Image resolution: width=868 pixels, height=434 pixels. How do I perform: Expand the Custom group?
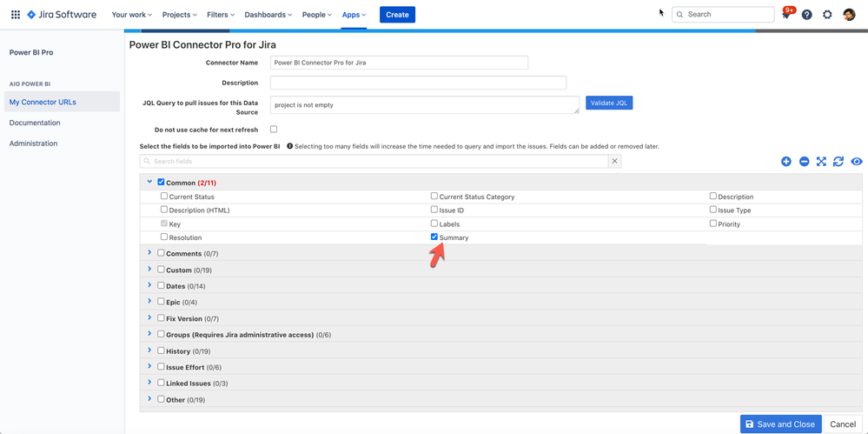pyautogui.click(x=149, y=269)
